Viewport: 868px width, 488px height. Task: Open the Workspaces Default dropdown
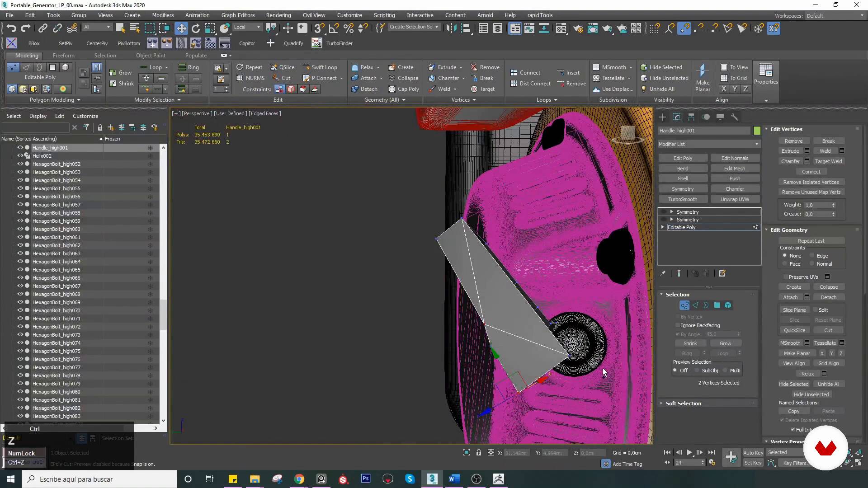click(835, 15)
